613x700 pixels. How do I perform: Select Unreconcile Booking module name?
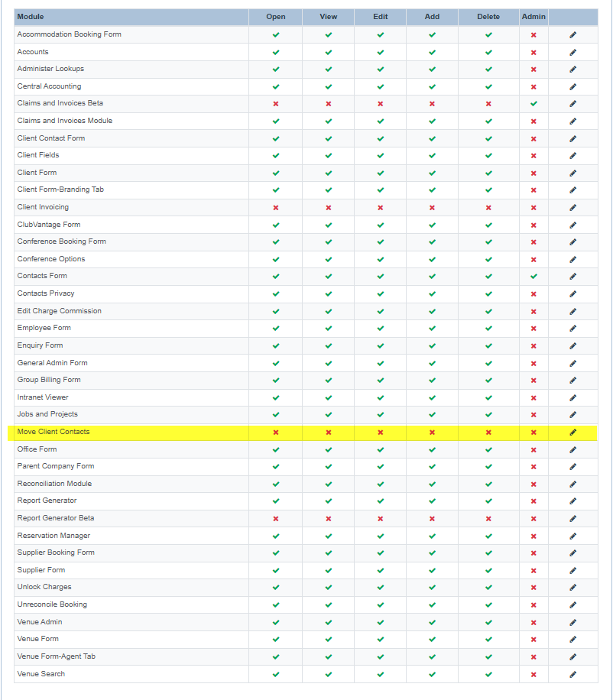click(x=52, y=604)
